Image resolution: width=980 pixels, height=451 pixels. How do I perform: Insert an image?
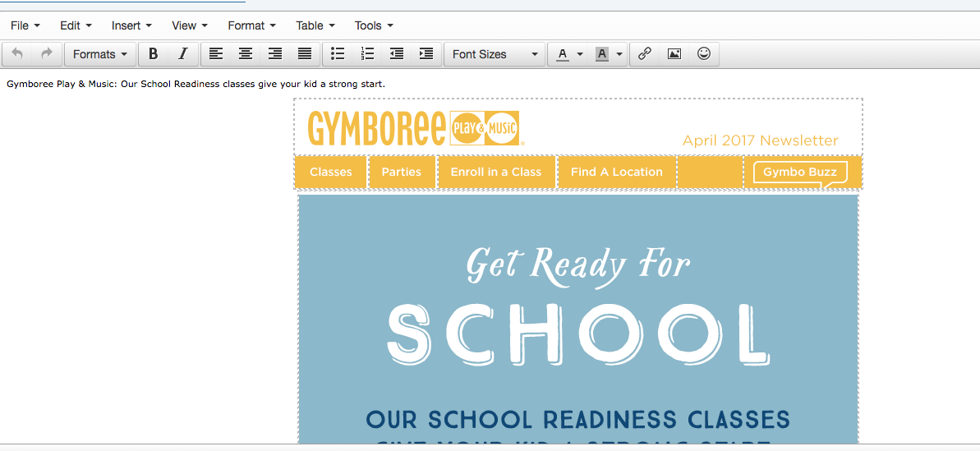tap(674, 54)
